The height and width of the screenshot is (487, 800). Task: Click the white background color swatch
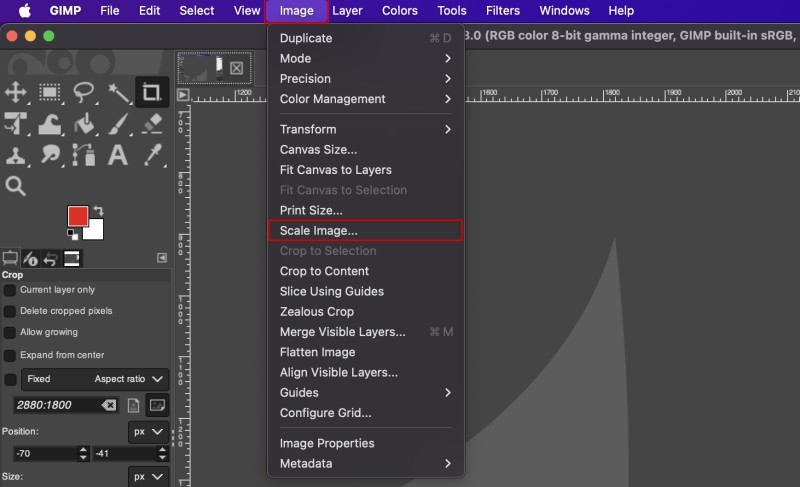(96, 230)
